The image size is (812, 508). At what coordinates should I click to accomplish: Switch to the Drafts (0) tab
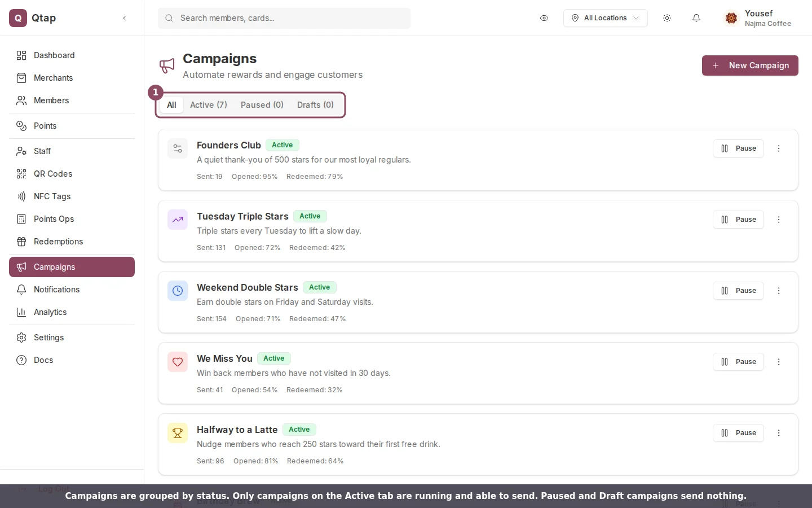[x=315, y=105]
